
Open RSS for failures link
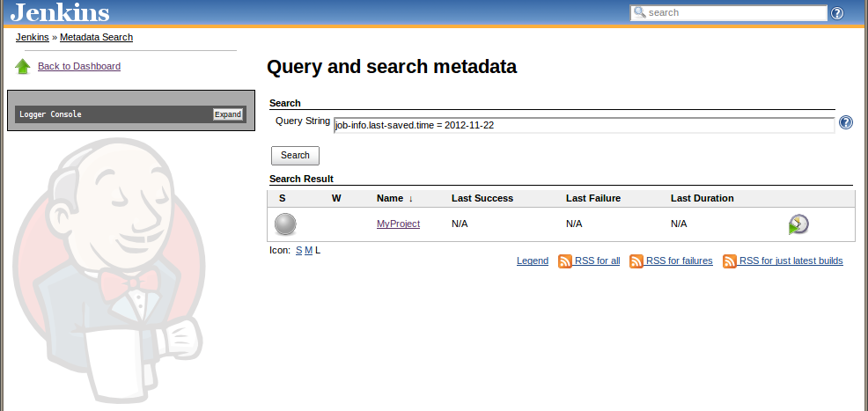pos(680,261)
